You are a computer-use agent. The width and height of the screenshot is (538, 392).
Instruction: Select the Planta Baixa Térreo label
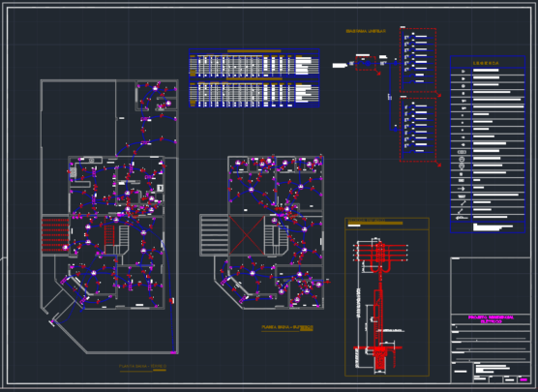click(142, 366)
